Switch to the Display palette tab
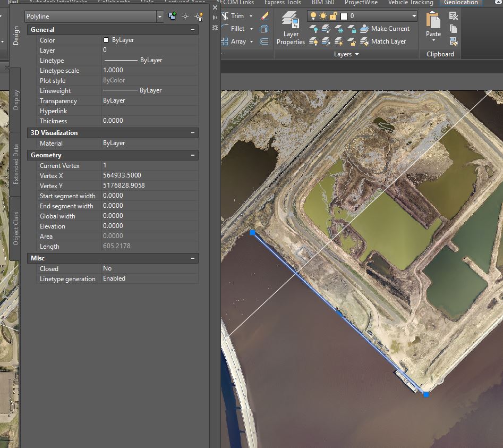The height and width of the screenshot is (448, 503). coord(16,99)
